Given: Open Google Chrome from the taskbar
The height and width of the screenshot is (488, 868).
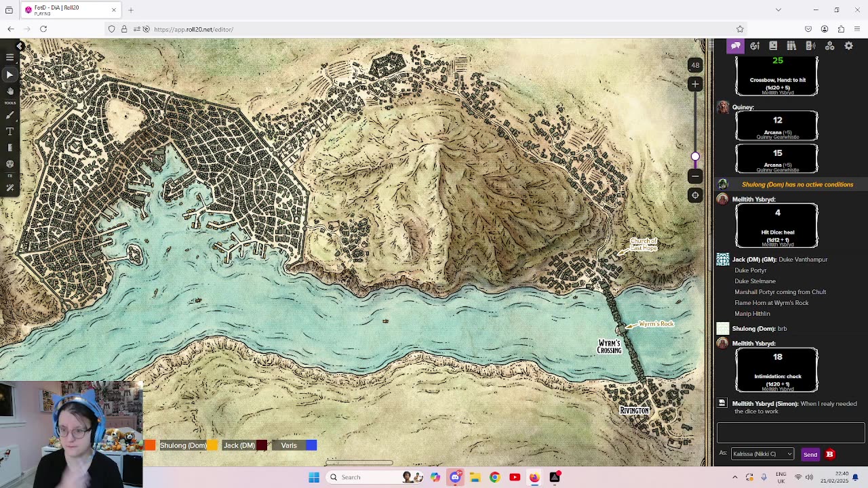Looking at the screenshot, I should click(495, 477).
